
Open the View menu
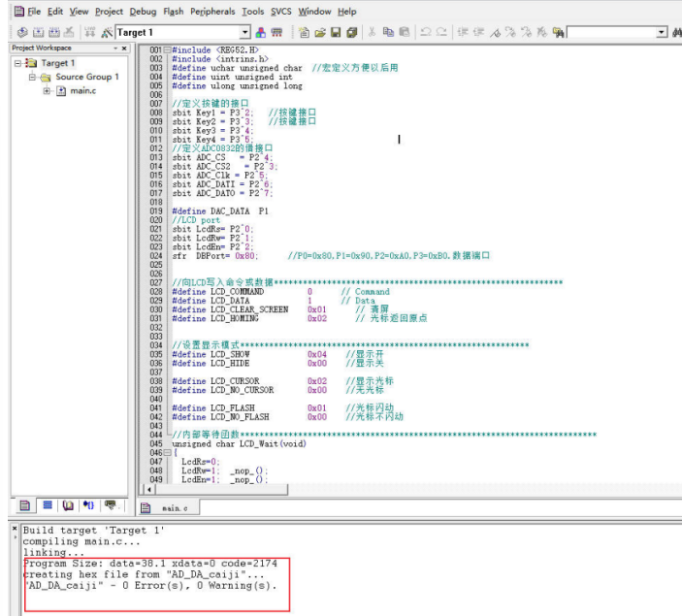(79, 12)
